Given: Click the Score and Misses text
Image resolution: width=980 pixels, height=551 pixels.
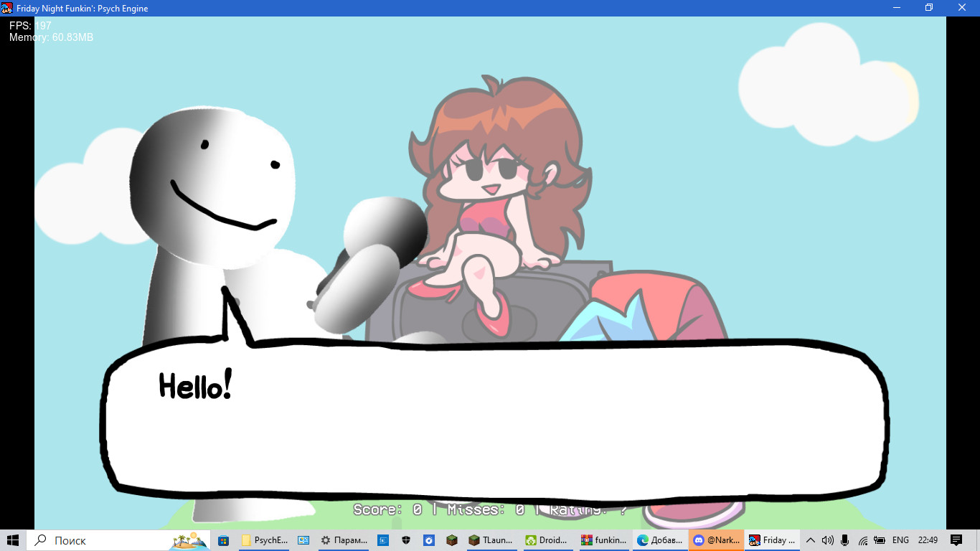Looking at the screenshot, I should coord(490,510).
